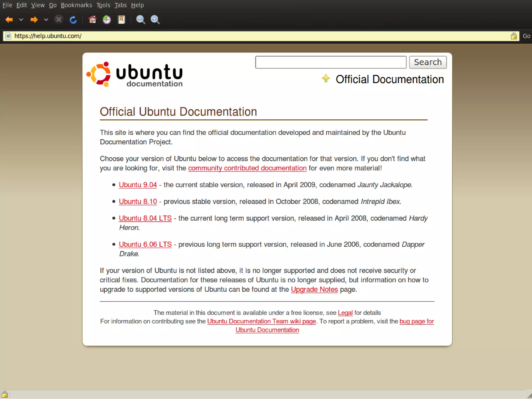This screenshot has width=532, height=399.
Task: Open the History clock icon
Action: tap(107, 20)
